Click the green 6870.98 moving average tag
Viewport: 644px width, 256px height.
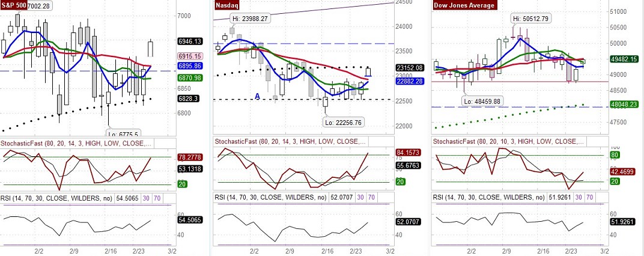click(x=189, y=78)
